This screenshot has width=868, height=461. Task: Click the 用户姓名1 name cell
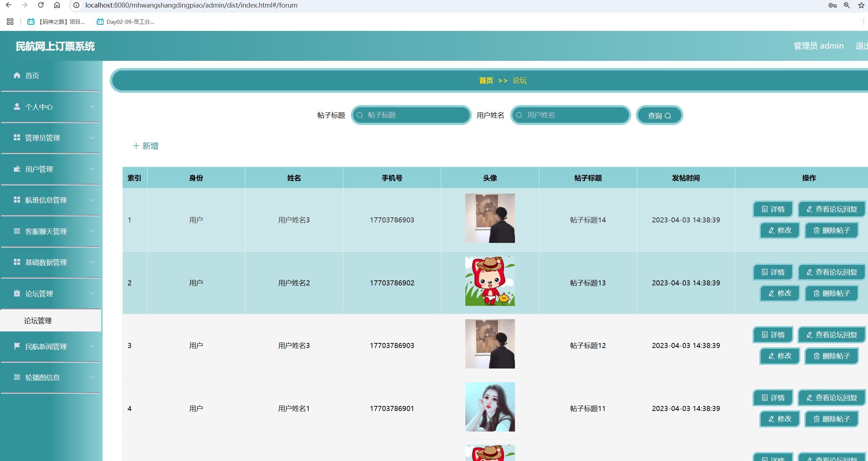[294, 408]
